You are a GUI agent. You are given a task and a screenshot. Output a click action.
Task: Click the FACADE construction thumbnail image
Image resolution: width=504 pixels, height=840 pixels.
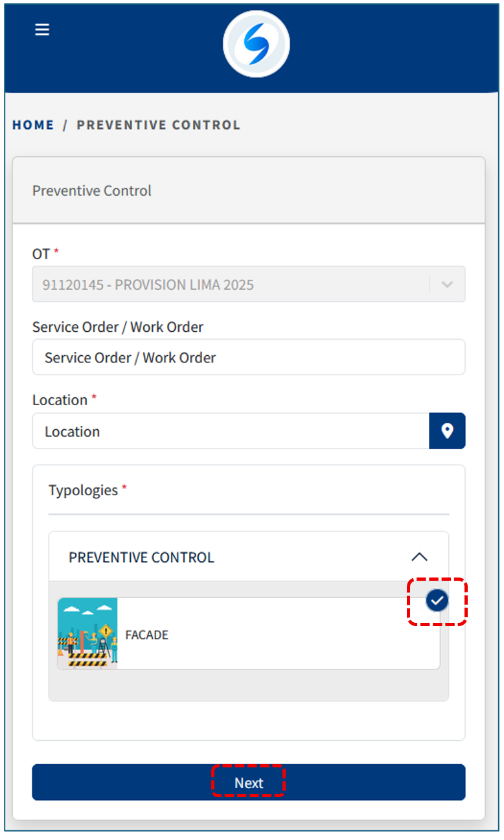pyautogui.click(x=87, y=633)
